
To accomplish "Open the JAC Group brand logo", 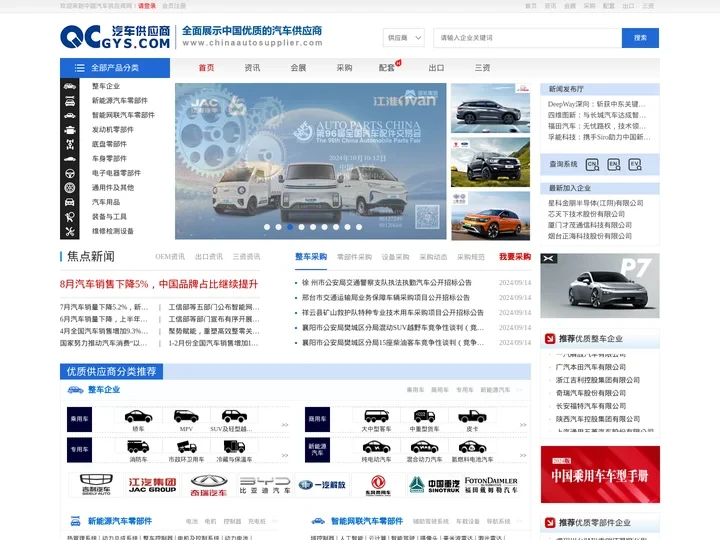I will pyautogui.click(x=152, y=484).
